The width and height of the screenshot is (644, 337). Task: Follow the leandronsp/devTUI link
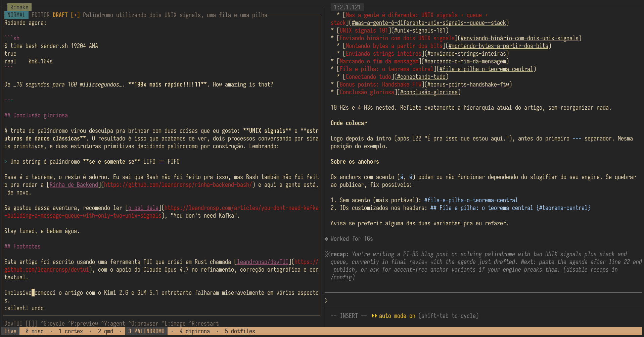(x=262, y=262)
